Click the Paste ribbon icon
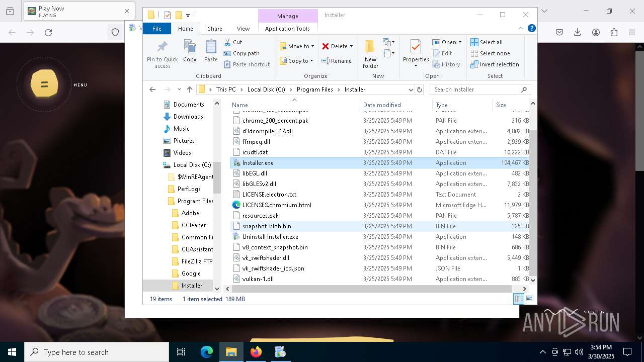644x362 pixels. click(211, 51)
